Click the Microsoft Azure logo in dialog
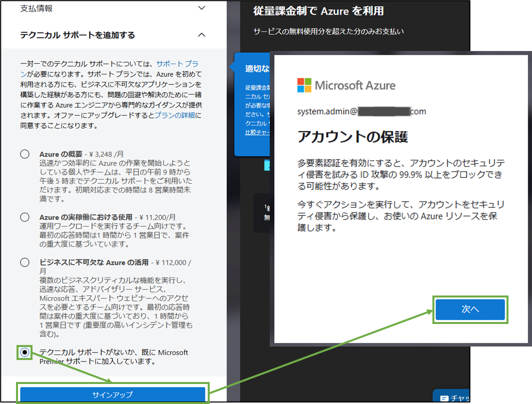532x404 pixels. point(346,85)
